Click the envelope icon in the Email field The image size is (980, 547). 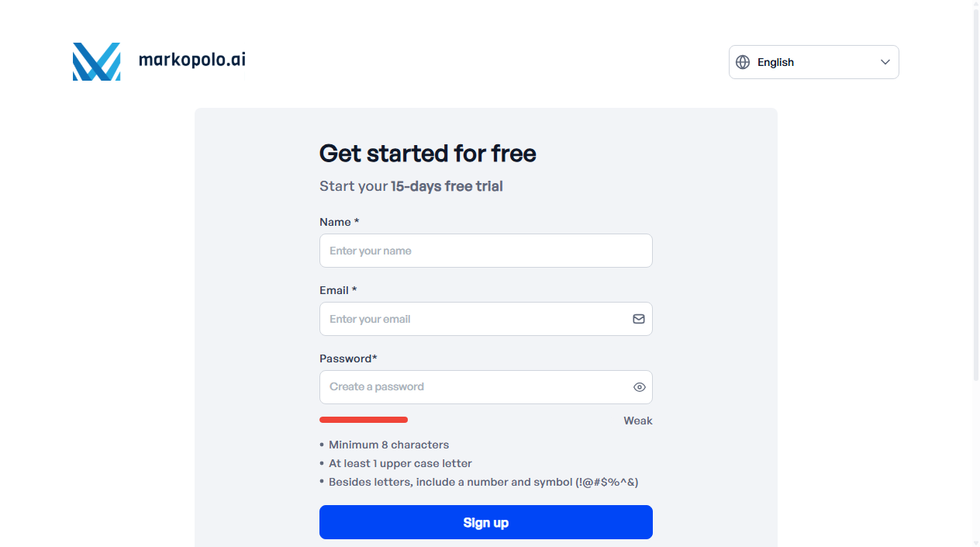[639, 319]
